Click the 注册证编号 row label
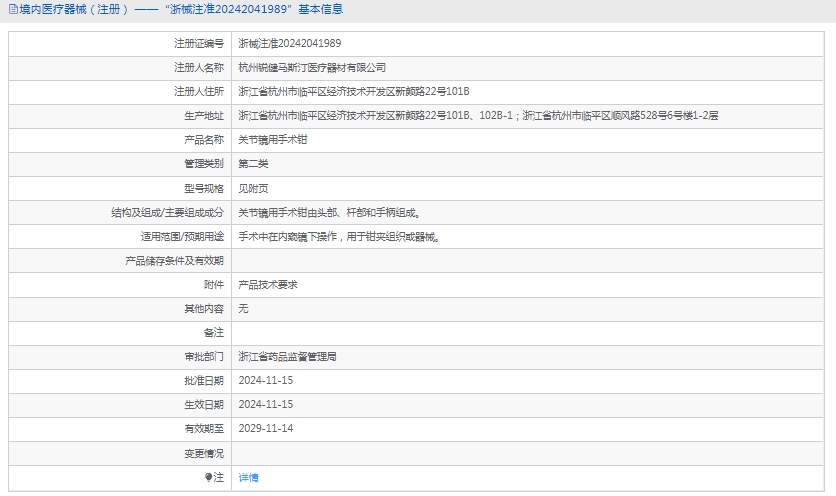Image resolution: width=836 pixels, height=496 pixels. click(199, 44)
